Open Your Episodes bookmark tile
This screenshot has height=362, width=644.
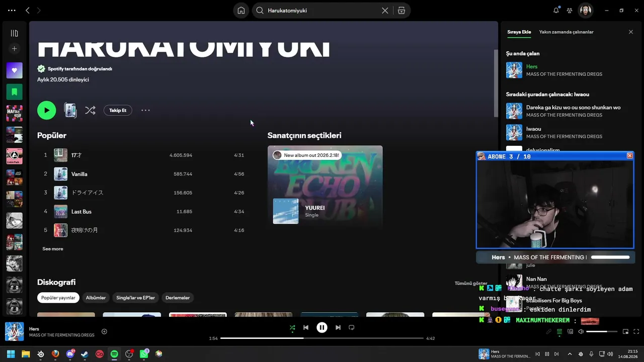click(x=14, y=92)
